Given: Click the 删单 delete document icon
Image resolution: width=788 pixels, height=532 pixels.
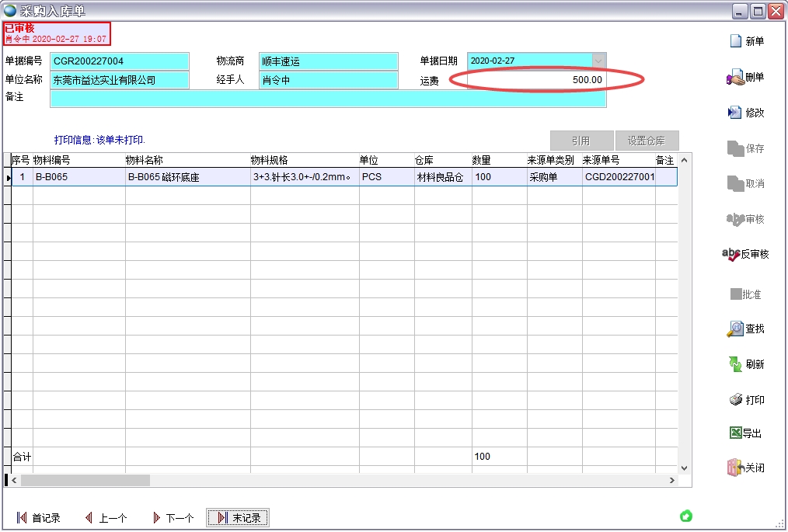Looking at the screenshot, I should pos(735,78).
